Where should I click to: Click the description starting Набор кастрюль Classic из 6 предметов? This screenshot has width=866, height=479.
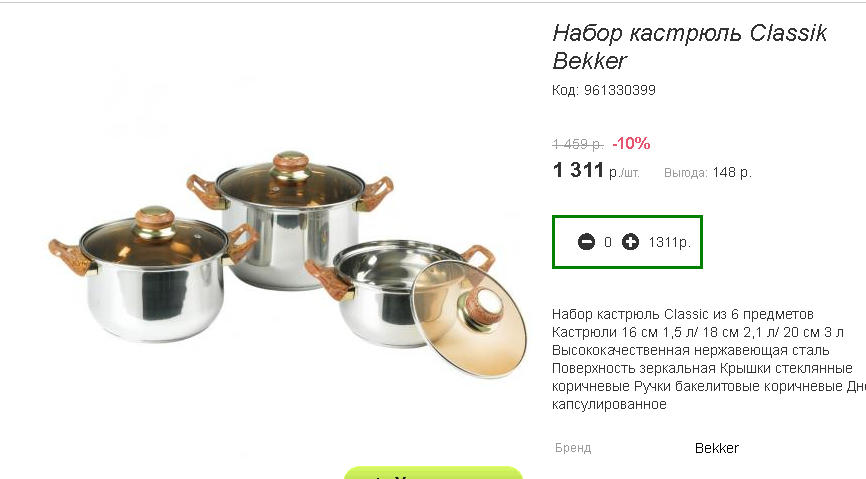pos(709,359)
